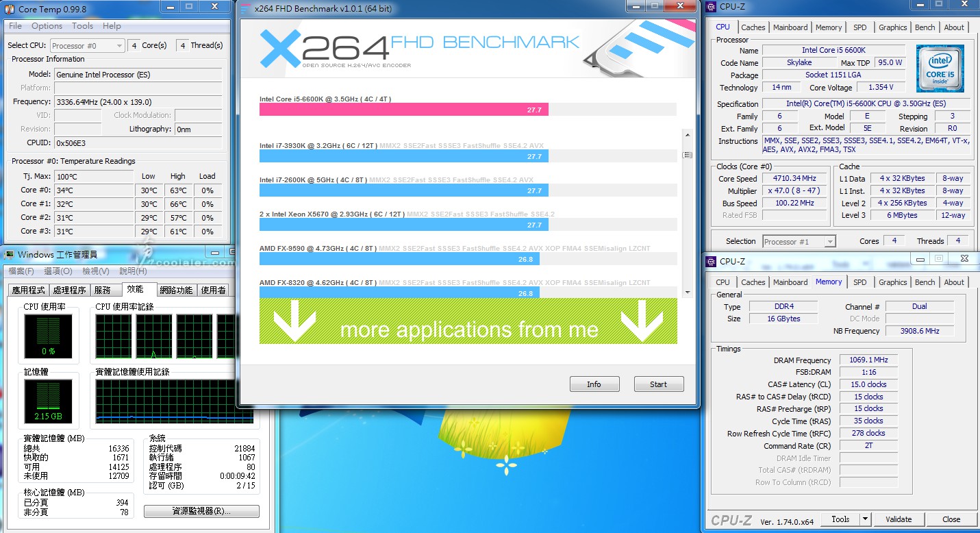Screen dimensions: 980x533
Task: Switch to Caches tab in lower CPU-Z window
Action: tap(753, 282)
